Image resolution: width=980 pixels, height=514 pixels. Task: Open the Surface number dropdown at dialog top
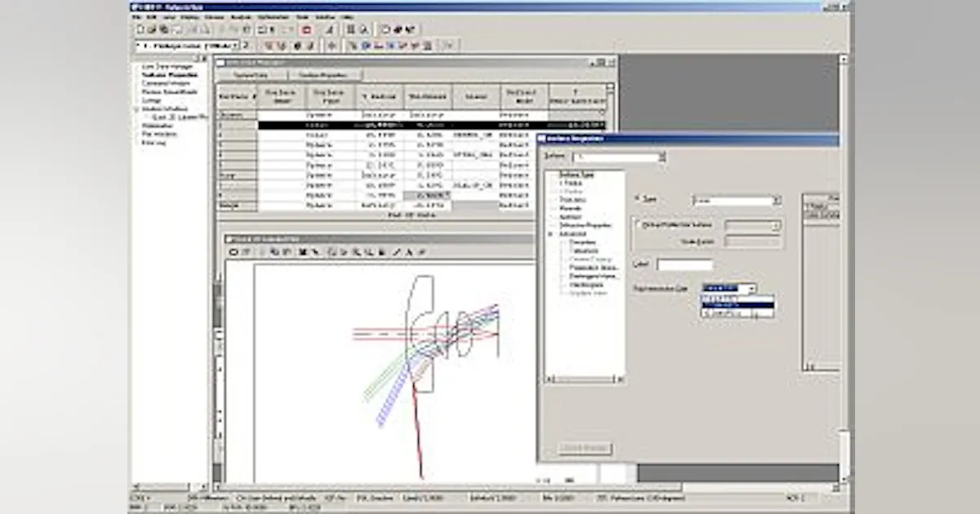pos(662,156)
